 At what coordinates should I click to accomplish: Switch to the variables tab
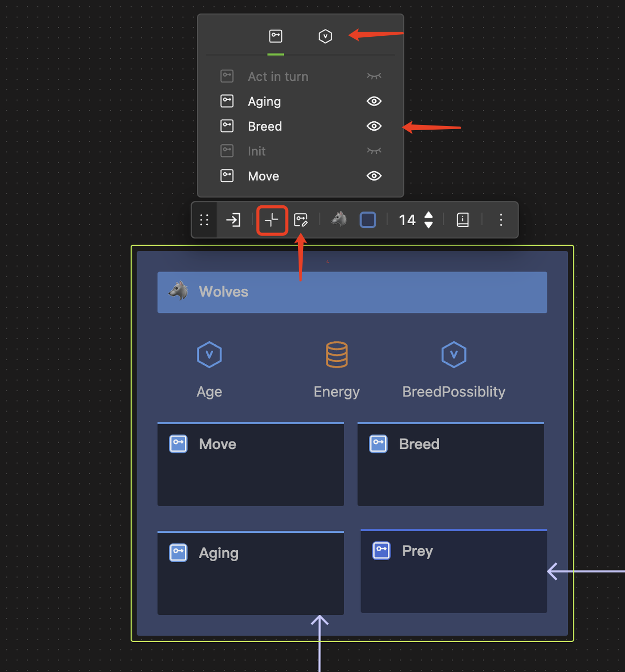325,36
